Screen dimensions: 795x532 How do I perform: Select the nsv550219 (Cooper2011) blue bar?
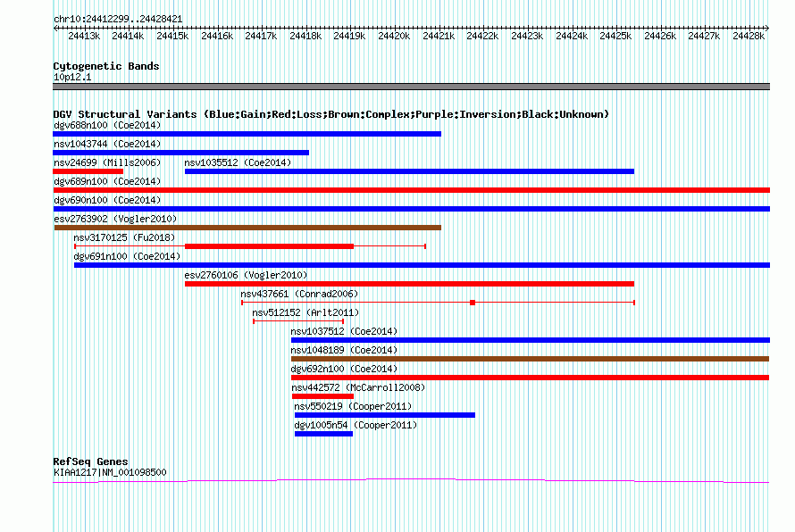pos(385,415)
